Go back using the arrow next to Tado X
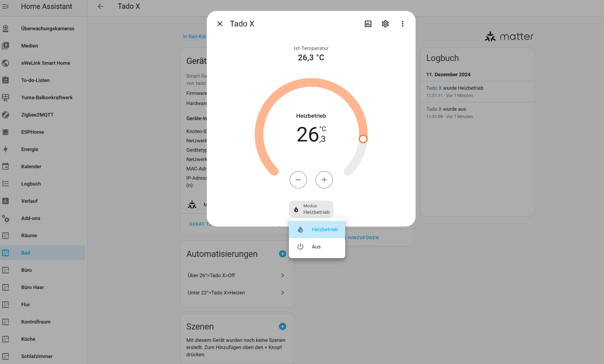This screenshot has height=364, width=604. pyautogui.click(x=100, y=6)
